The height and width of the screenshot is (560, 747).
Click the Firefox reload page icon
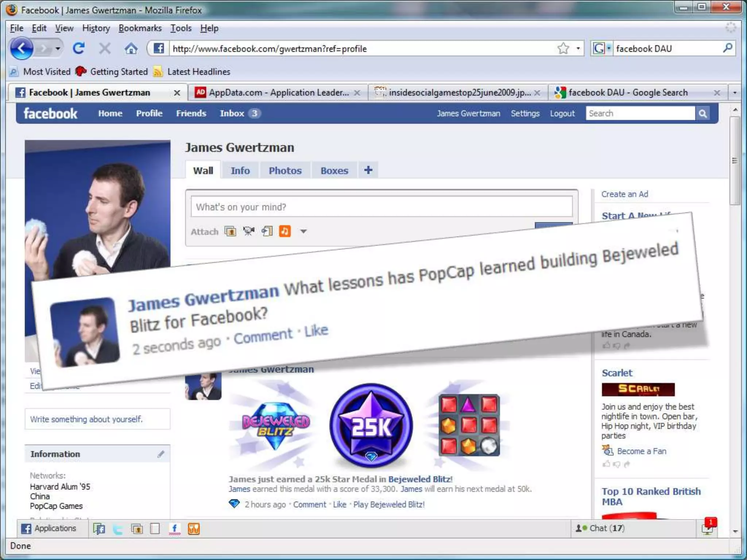click(x=78, y=48)
